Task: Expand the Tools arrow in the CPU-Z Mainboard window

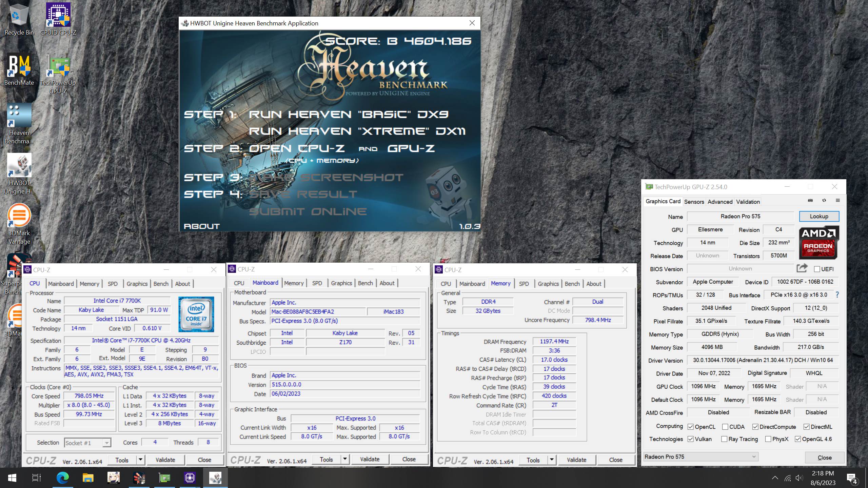Action: coord(345,459)
